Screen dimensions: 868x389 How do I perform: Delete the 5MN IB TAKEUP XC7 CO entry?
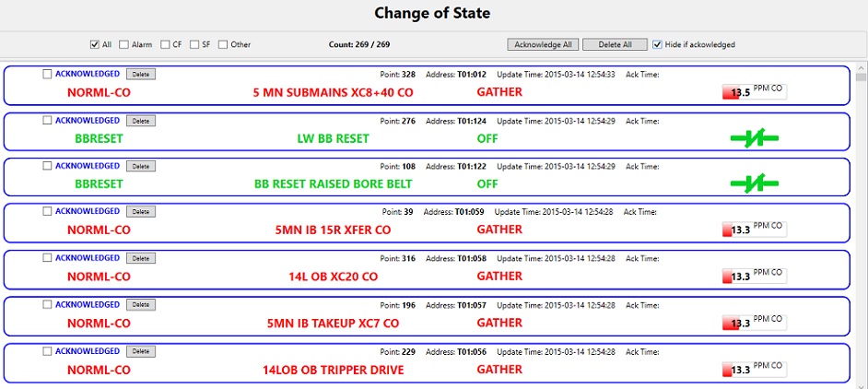pyautogui.click(x=141, y=305)
